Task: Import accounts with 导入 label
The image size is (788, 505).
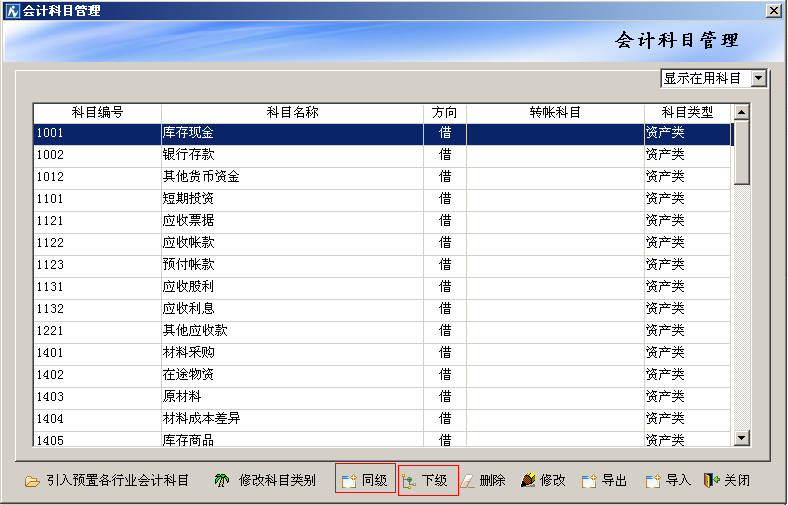Action: click(x=678, y=481)
